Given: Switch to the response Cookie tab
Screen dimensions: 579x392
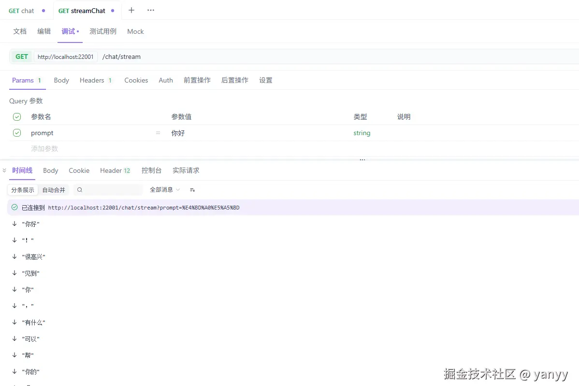Looking at the screenshot, I should point(79,171).
